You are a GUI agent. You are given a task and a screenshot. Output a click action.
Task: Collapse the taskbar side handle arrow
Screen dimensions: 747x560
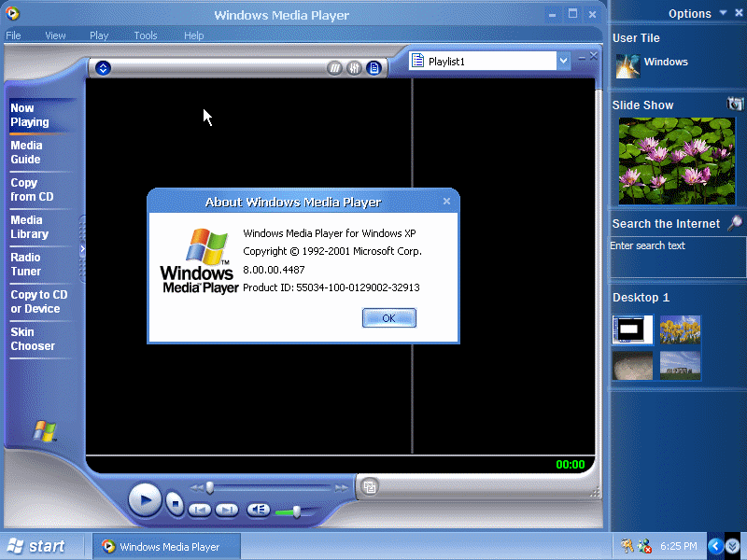point(82,248)
